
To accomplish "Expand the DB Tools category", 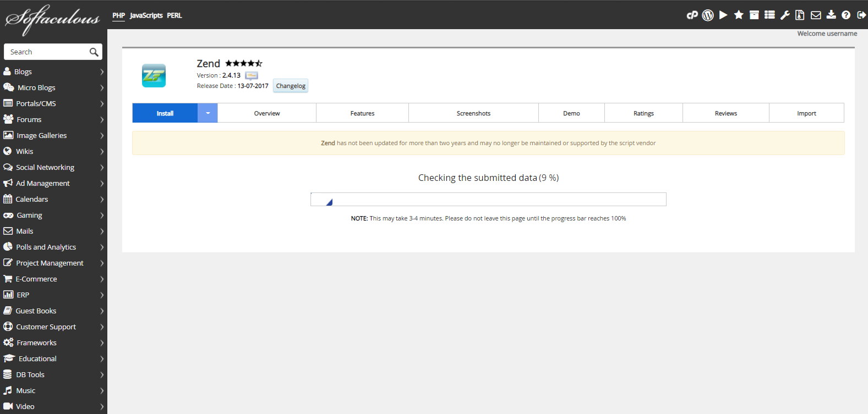I will tap(53, 374).
